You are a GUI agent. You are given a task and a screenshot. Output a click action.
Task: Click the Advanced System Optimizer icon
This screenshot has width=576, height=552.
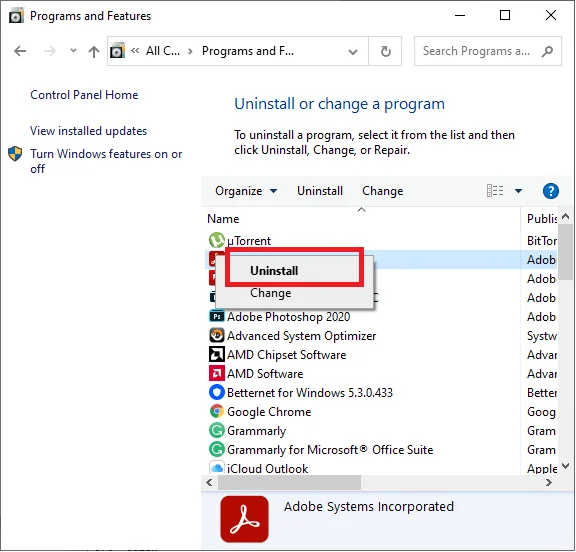pyautogui.click(x=216, y=335)
